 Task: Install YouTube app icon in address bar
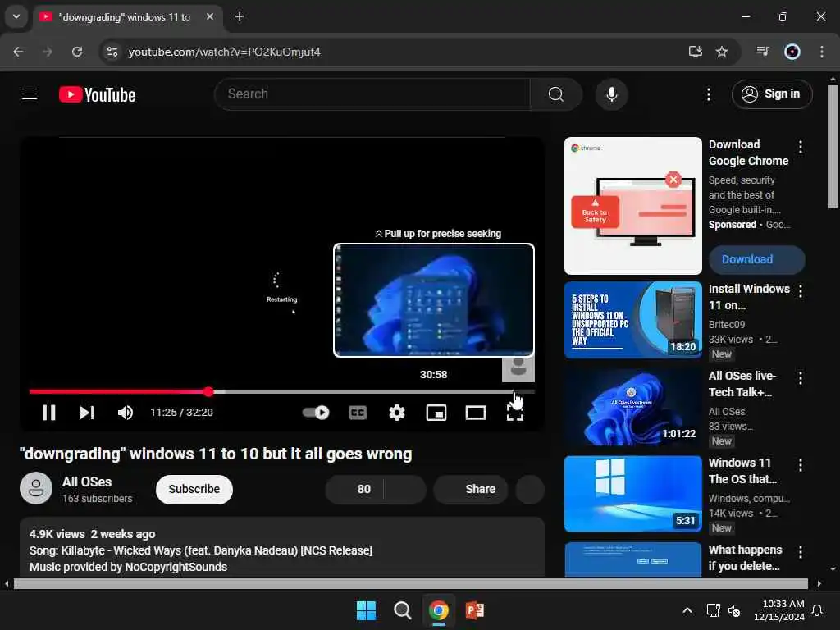(696, 52)
